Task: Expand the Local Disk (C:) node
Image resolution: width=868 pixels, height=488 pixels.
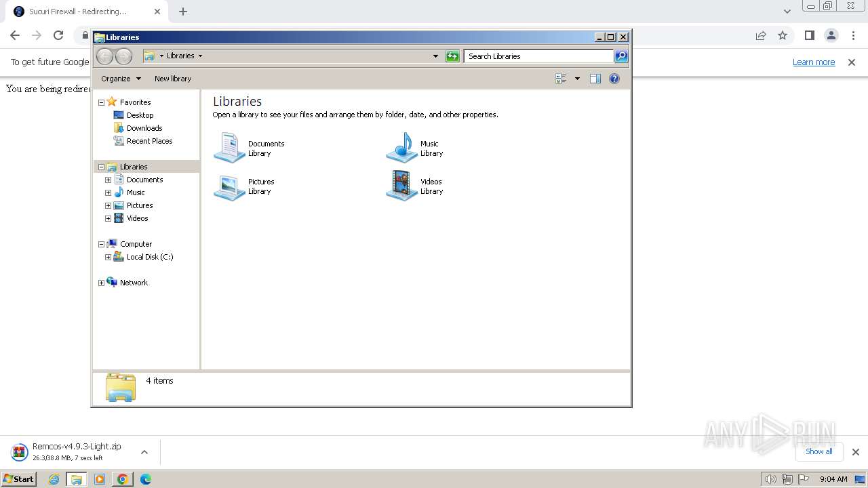Action: (x=108, y=257)
